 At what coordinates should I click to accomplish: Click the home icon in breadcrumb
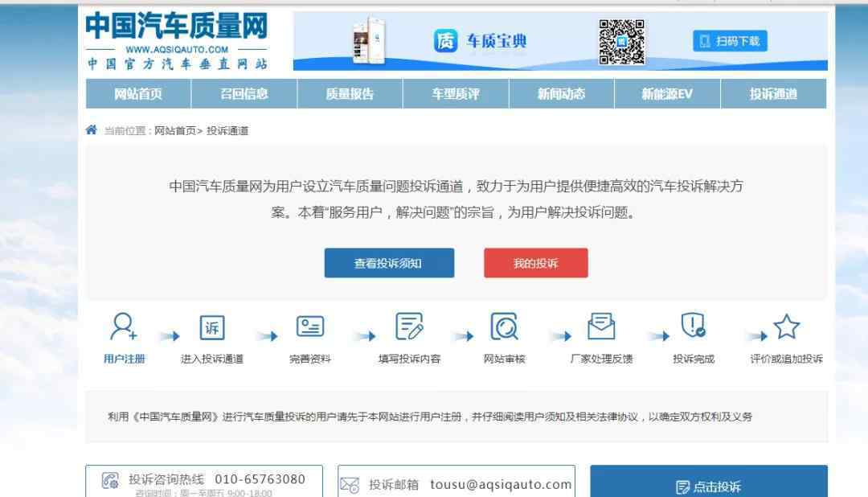click(x=92, y=129)
